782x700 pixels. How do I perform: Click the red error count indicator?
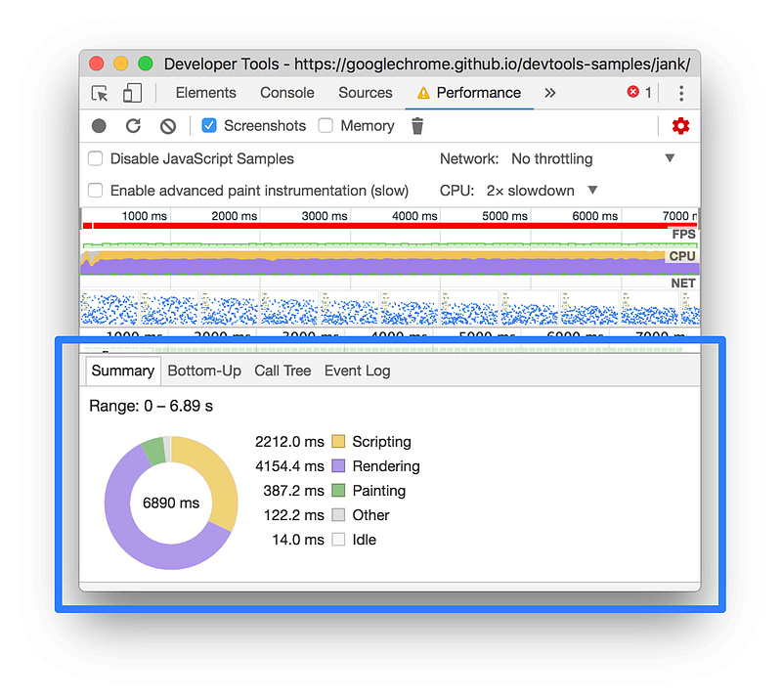639,92
